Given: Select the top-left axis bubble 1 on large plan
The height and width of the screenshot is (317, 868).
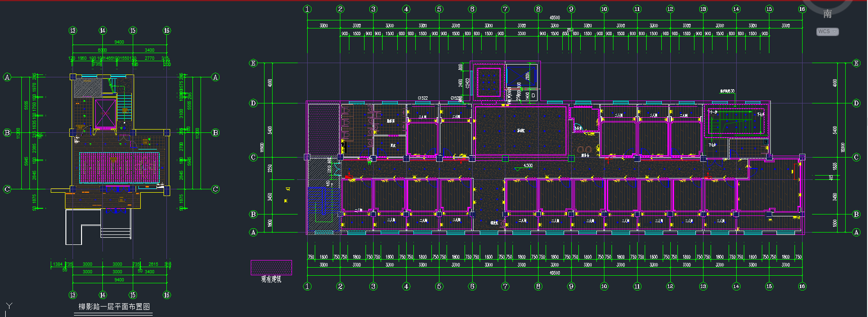Looking at the screenshot, I should [x=307, y=9].
